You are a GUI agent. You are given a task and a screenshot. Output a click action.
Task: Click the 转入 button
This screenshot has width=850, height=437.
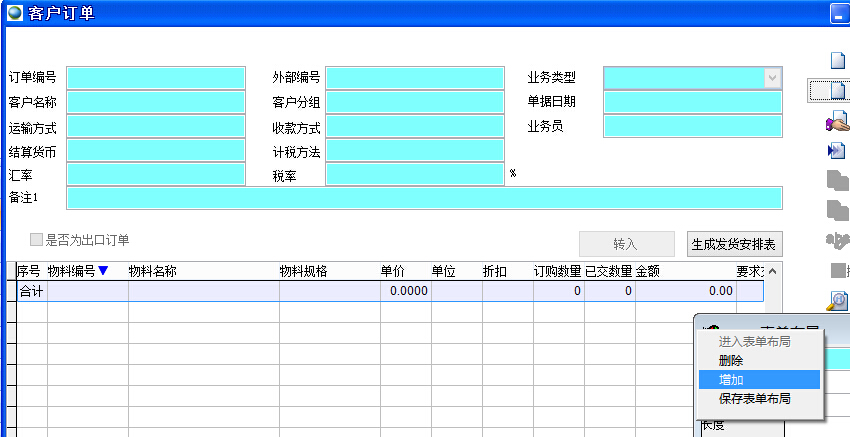coord(625,244)
